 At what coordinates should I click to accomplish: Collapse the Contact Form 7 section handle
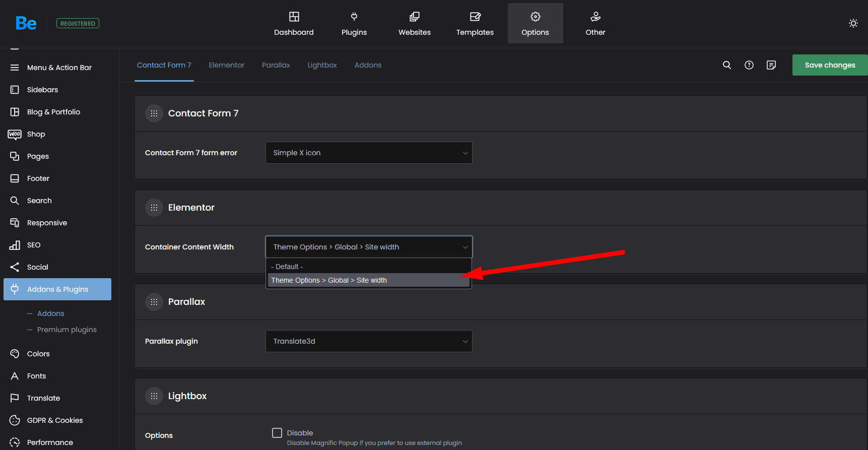pos(154,113)
